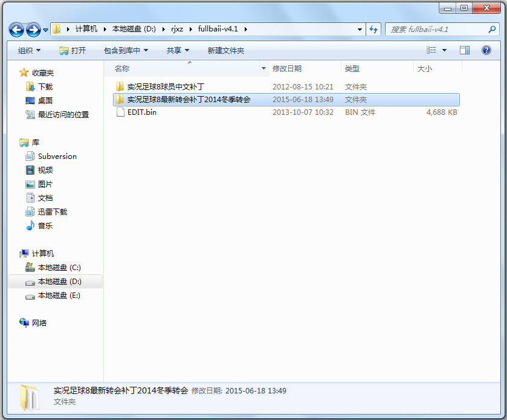Screen dimensions: 507x420
Task: Select rjxz in the address path
Action: pos(177,29)
